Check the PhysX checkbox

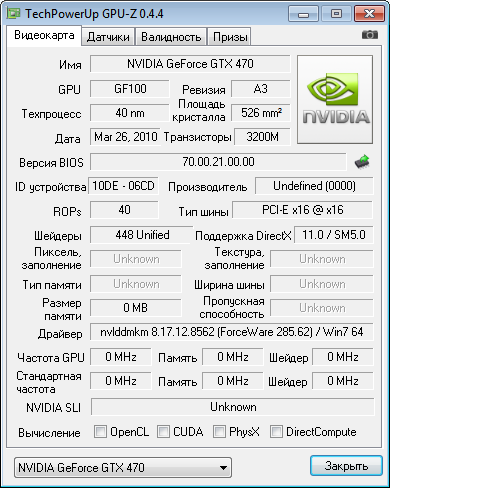219,431
